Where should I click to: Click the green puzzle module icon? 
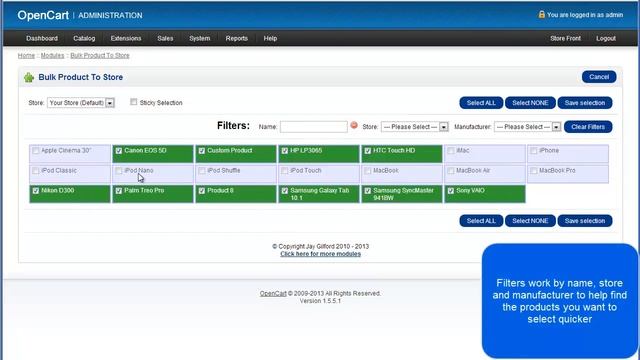click(x=29, y=78)
